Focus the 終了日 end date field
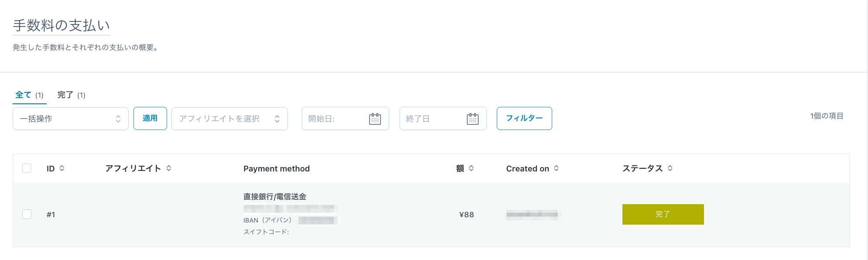The image size is (868, 260). click(432, 119)
